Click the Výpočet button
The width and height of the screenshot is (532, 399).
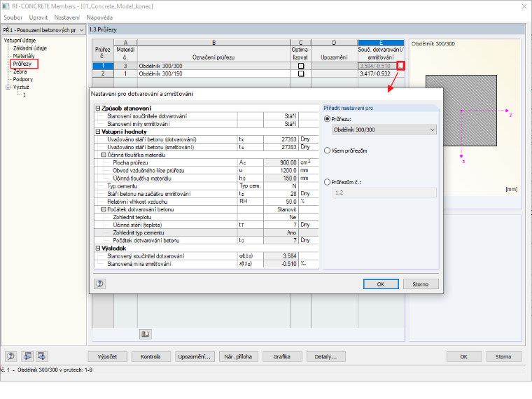107,356
